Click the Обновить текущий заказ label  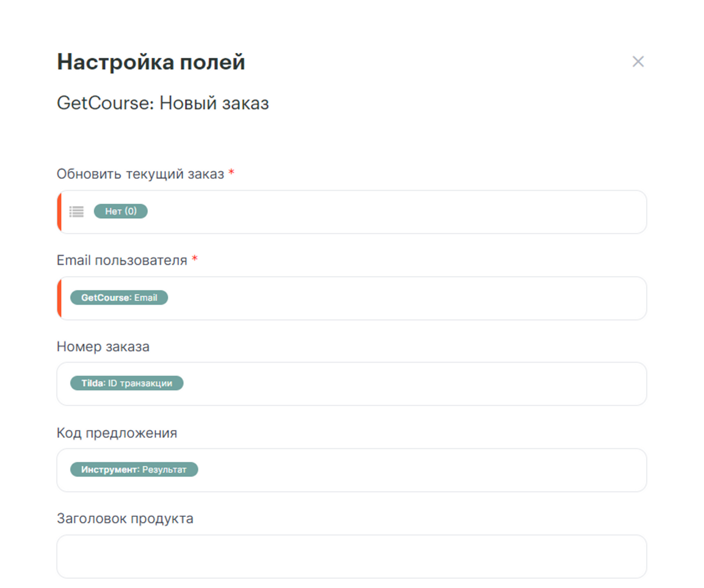pyautogui.click(x=140, y=174)
